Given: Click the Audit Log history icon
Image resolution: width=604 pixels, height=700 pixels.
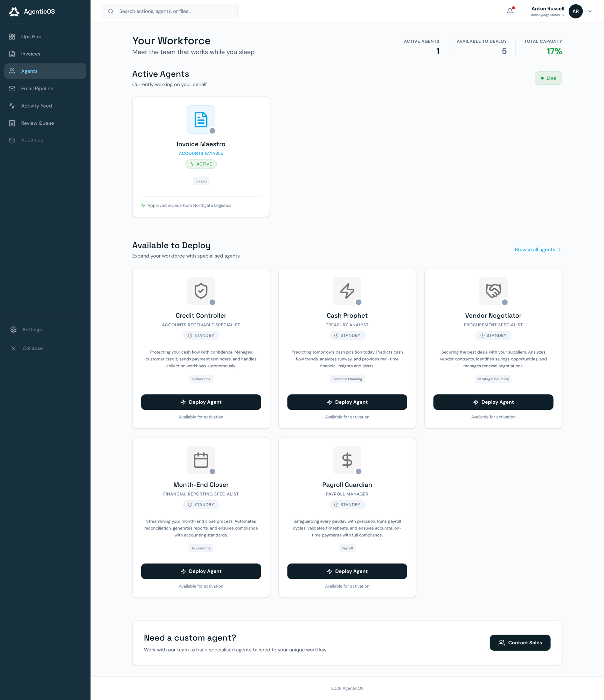Looking at the screenshot, I should pyautogui.click(x=12, y=140).
